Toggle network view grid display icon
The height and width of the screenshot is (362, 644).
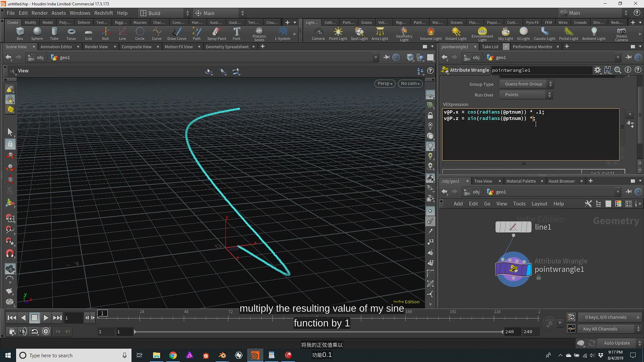(x=618, y=204)
